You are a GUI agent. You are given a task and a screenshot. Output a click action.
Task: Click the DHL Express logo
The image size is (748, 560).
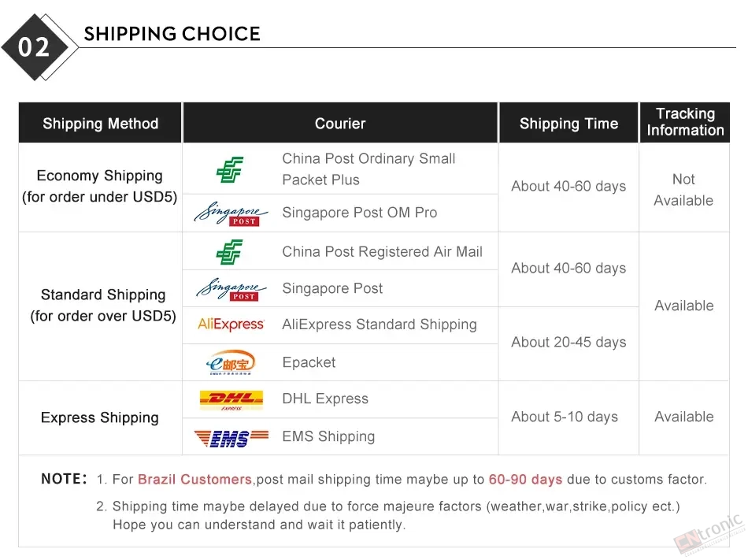231,400
